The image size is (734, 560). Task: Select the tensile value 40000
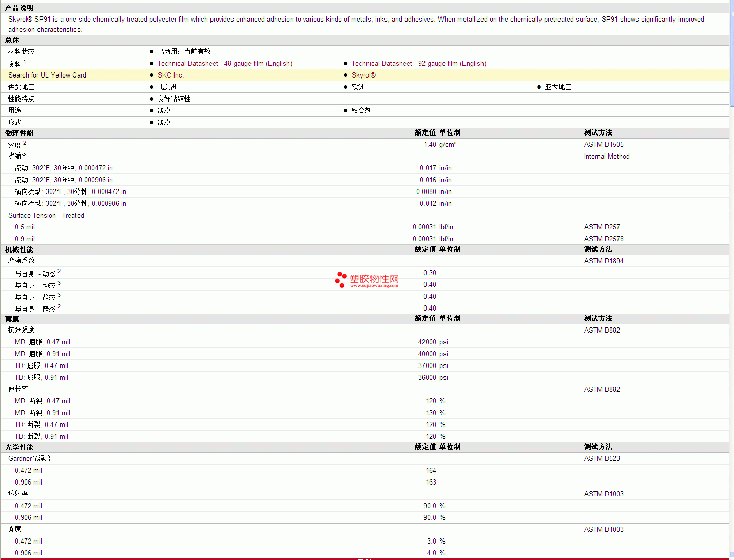coord(427,354)
